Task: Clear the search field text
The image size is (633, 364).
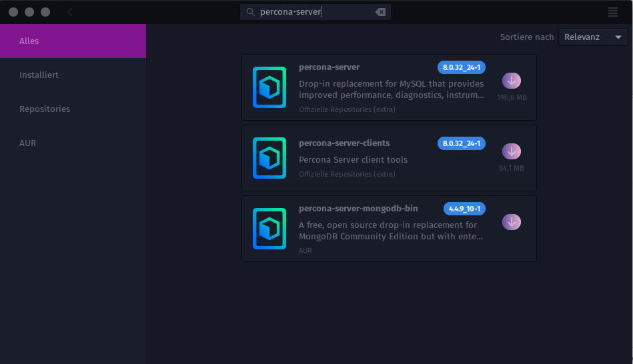Action: pyautogui.click(x=380, y=12)
